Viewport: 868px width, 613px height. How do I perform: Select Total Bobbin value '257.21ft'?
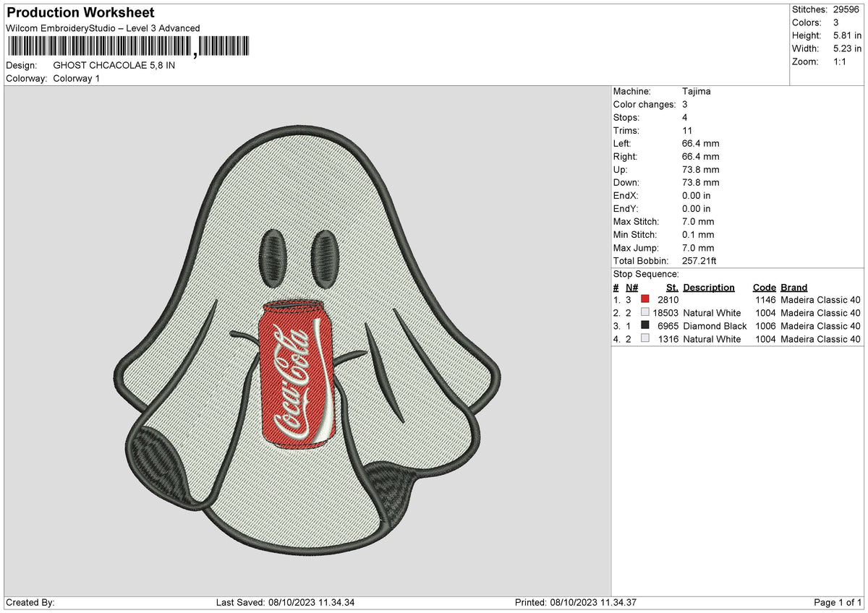click(x=699, y=260)
